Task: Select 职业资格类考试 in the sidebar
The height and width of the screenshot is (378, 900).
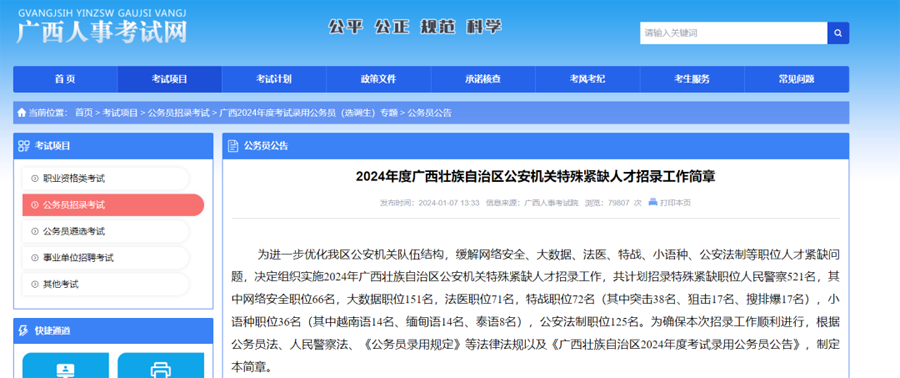Action: (x=106, y=179)
